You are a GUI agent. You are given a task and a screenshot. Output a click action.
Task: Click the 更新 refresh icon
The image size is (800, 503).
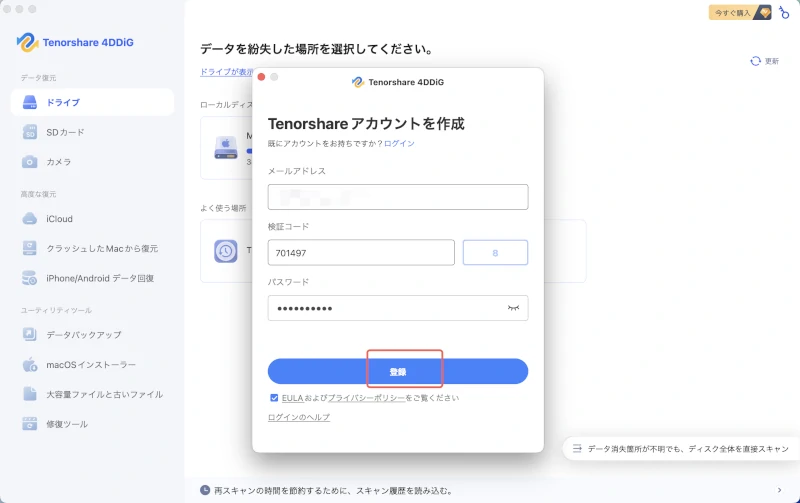tap(756, 61)
